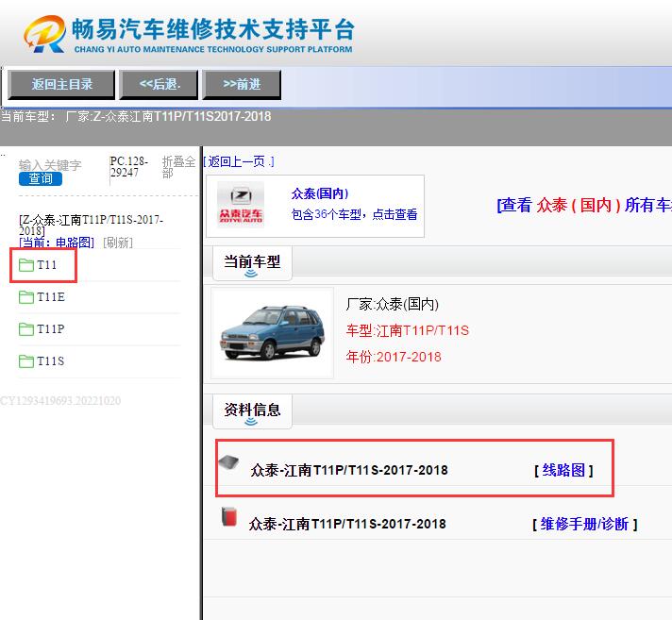This screenshot has width=672, height=620.
Task: Click the [刷新] refresh link
Action: click(x=118, y=243)
